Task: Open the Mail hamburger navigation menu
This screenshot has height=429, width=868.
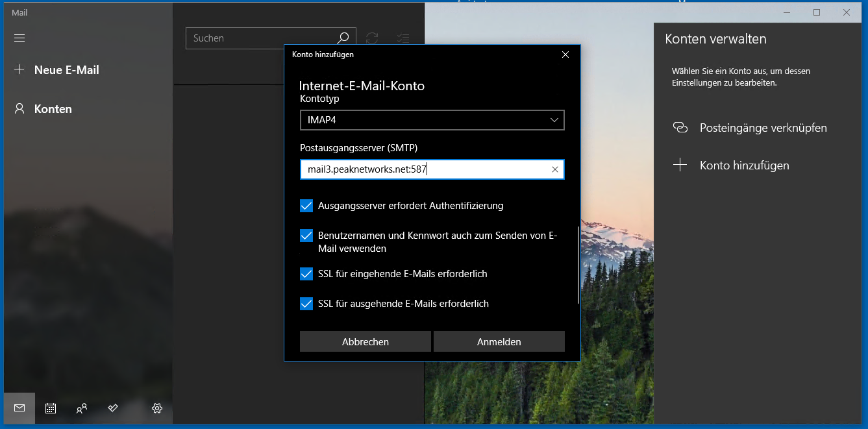Action: click(x=19, y=38)
